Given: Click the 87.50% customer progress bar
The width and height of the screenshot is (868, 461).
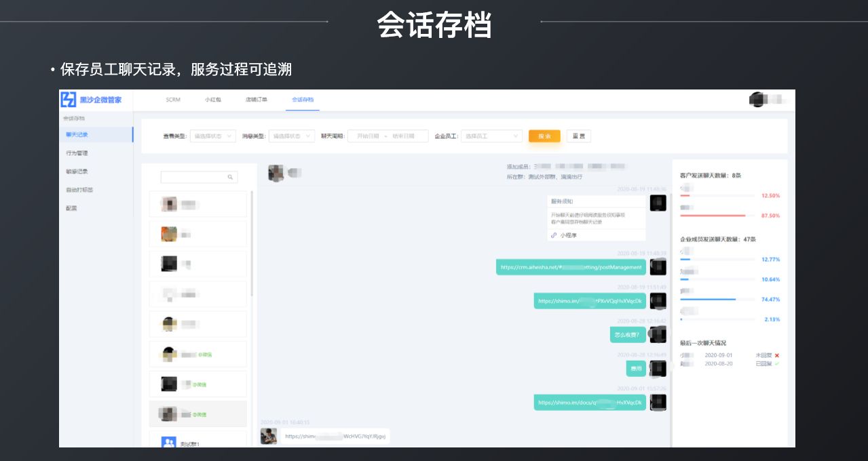Looking at the screenshot, I should coord(717,216).
